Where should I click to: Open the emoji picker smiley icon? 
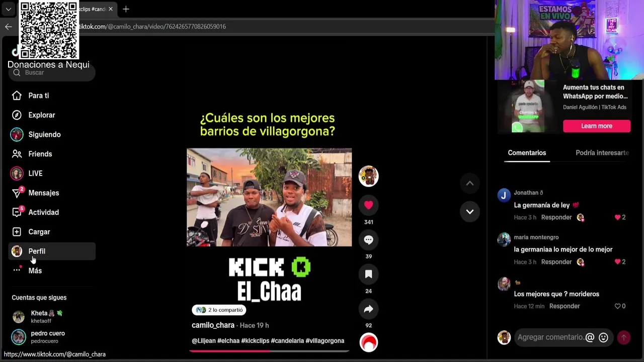tap(603, 338)
